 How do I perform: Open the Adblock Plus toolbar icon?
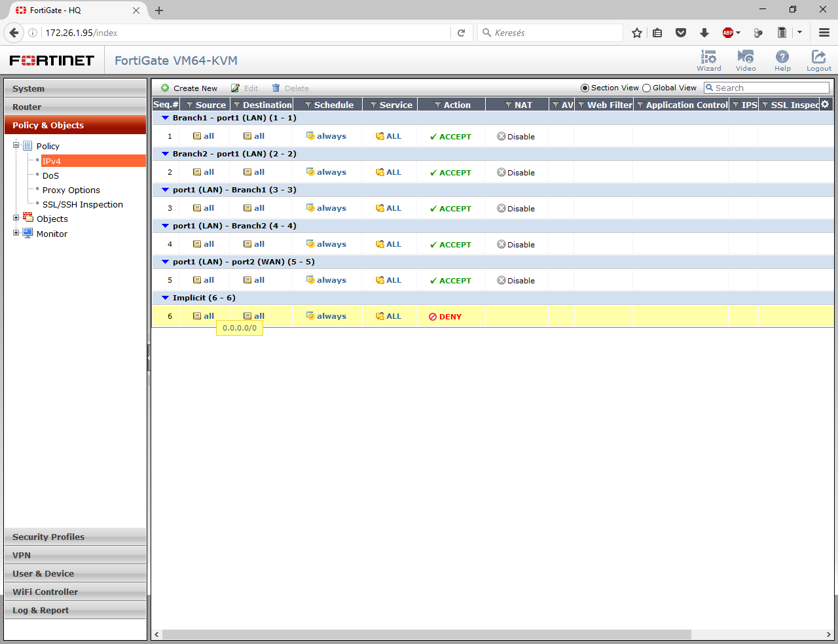point(728,33)
